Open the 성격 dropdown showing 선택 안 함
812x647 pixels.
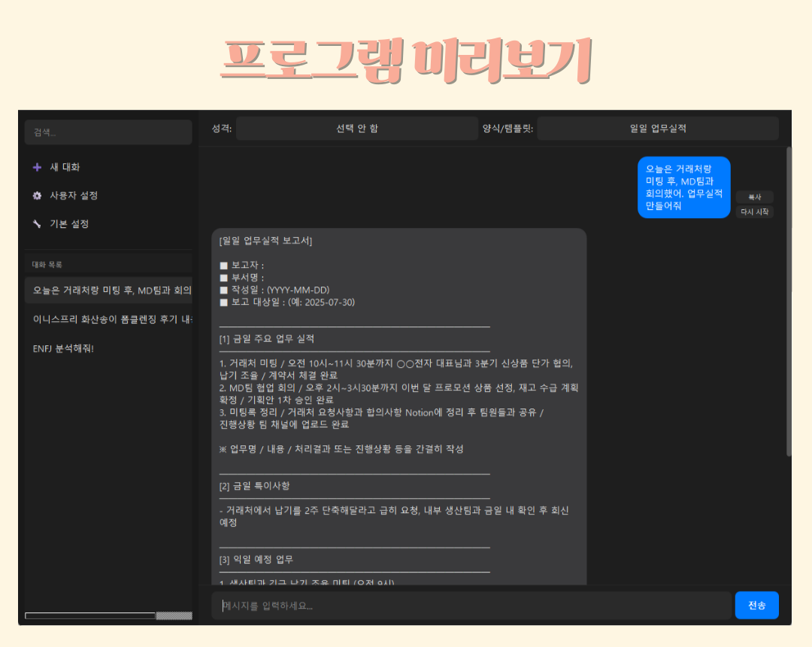coord(357,128)
